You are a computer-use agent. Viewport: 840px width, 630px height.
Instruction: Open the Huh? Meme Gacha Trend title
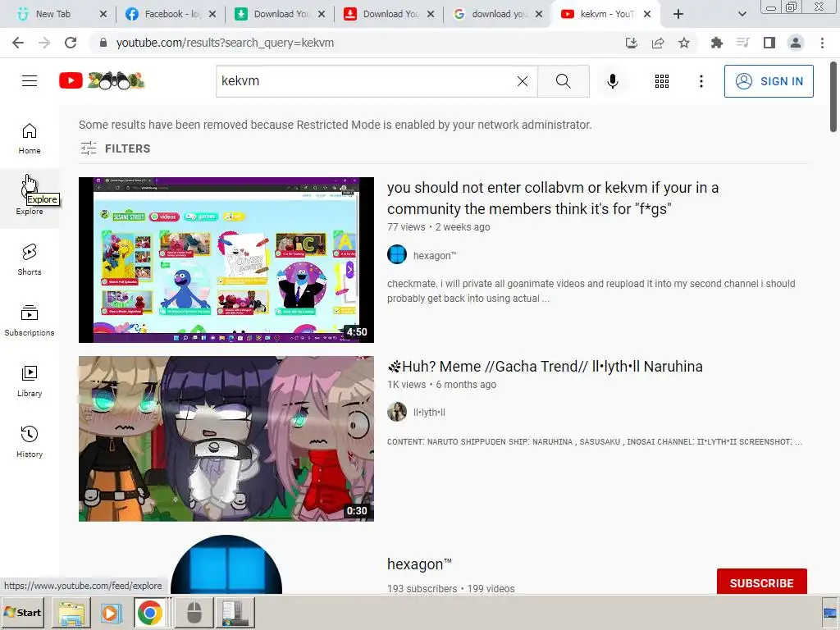(545, 367)
